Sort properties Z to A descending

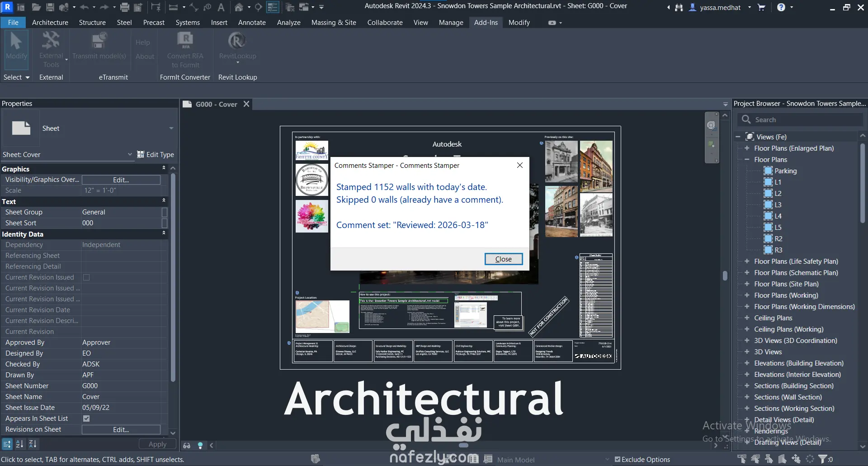click(33, 444)
